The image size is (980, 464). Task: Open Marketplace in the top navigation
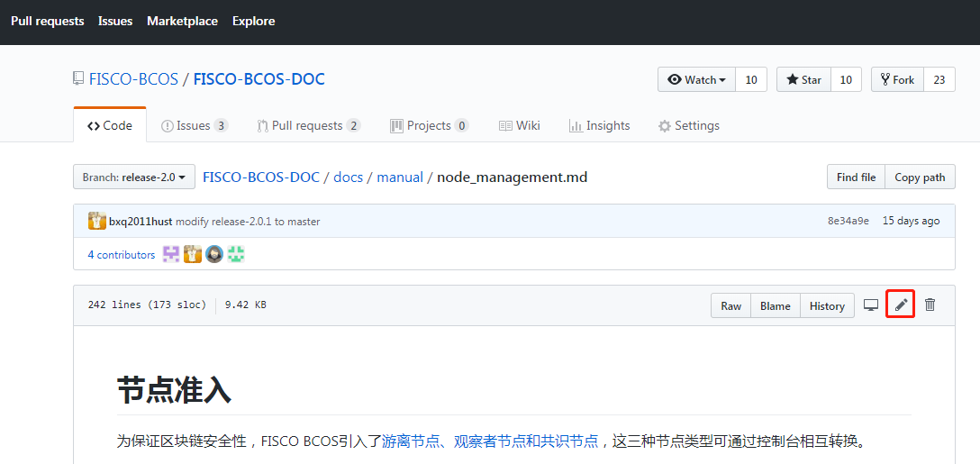pyautogui.click(x=182, y=21)
